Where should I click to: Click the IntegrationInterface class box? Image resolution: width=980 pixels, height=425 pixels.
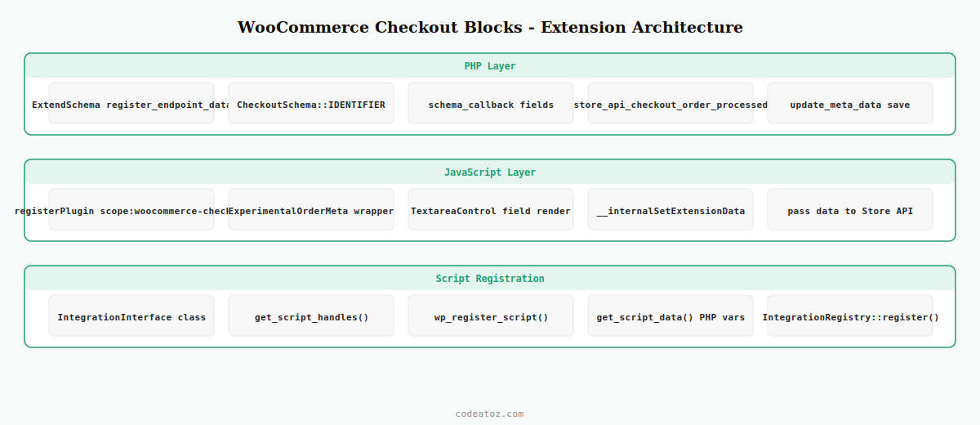[x=131, y=315]
